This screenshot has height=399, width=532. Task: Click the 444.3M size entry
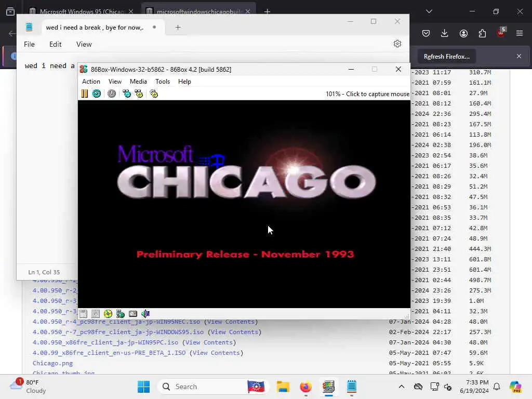[x=480, y=249]
